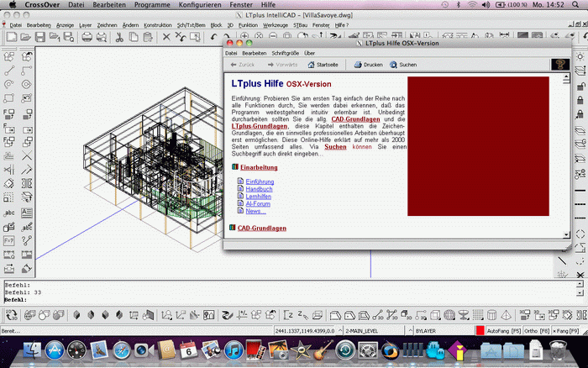Open the Konstruktion menu
The height and width of the screenshot is (368, 588).
click(158, 25)
